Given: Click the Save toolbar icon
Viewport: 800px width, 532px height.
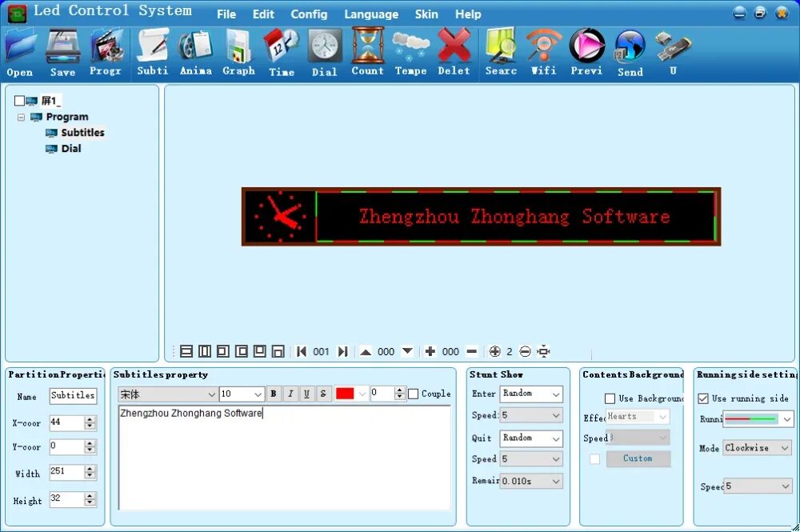Looking at the screenshot, I should click(x=62, y=53).
